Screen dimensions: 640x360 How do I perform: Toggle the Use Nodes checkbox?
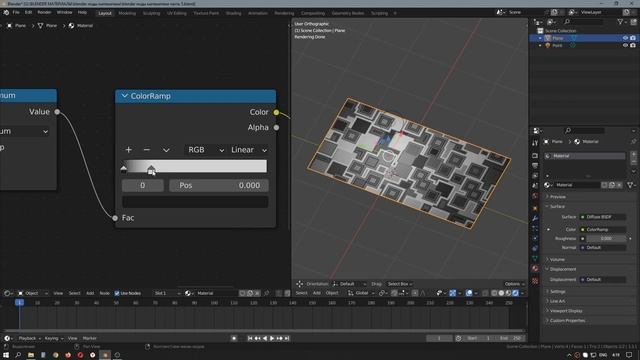117,293
